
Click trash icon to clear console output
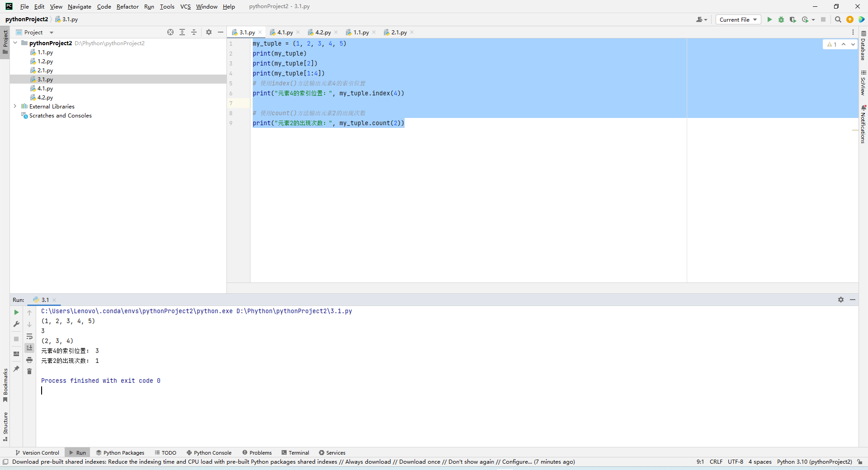[x=29, y=371]
